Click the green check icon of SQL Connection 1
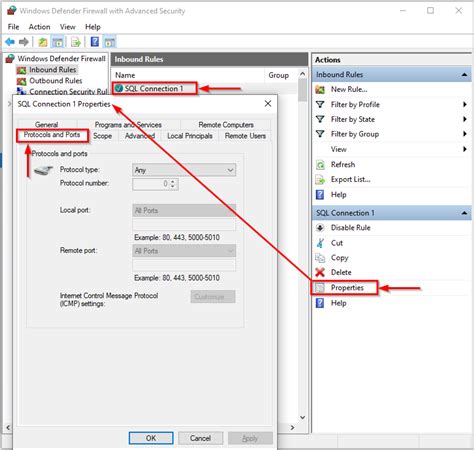Viewport: 474px width, 450px height. (119, 88)
